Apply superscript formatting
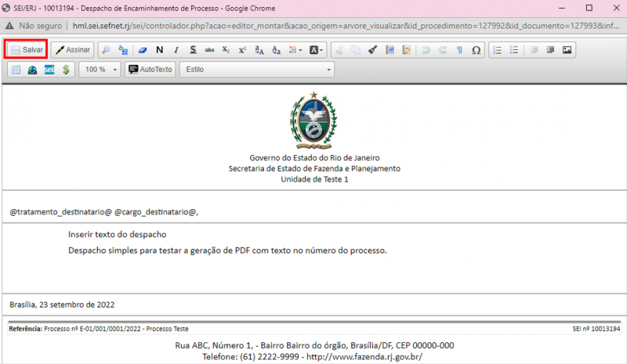The width and height of the screenshot is (627, 364). [242, 49]
